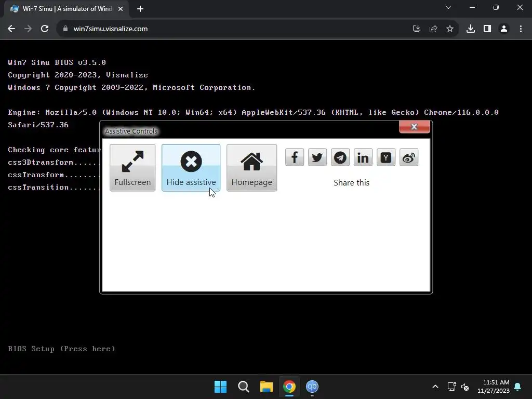Click the network icon in system tray
532x399 pixels.
pos(451,387)
